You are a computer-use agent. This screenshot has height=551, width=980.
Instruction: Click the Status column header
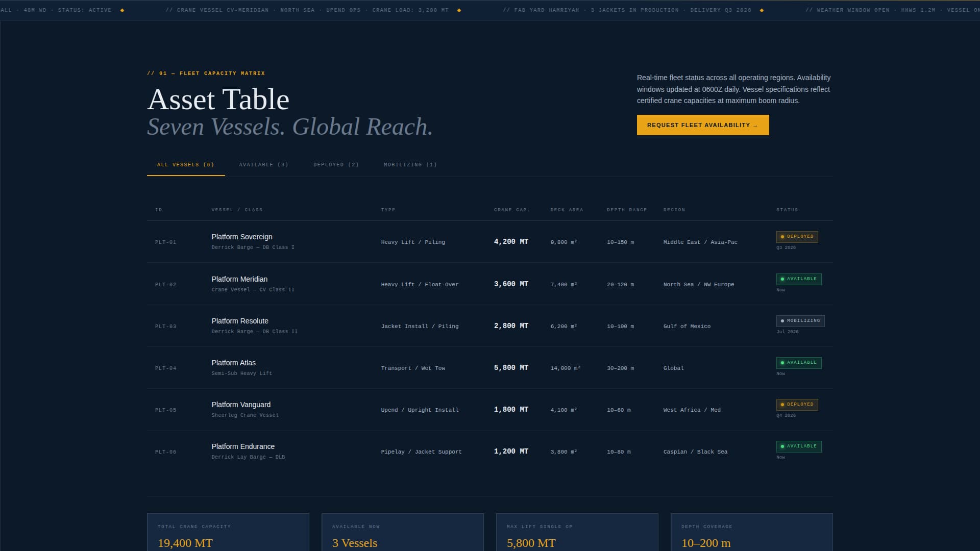tap(787, 210)
